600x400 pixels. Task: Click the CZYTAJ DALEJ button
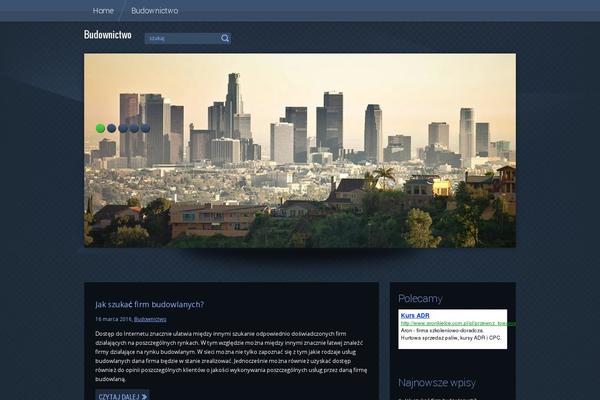pyautogui.click(x=122, y=396)
